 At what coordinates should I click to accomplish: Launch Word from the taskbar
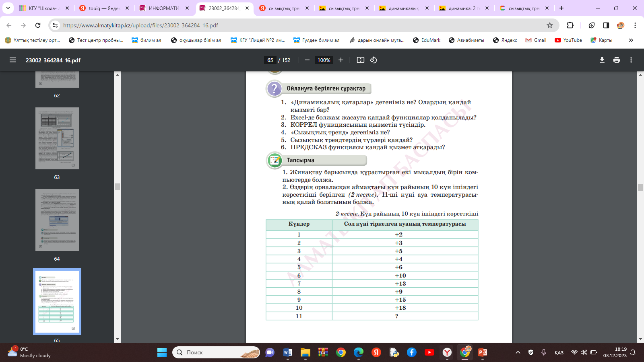pos(288,352)
